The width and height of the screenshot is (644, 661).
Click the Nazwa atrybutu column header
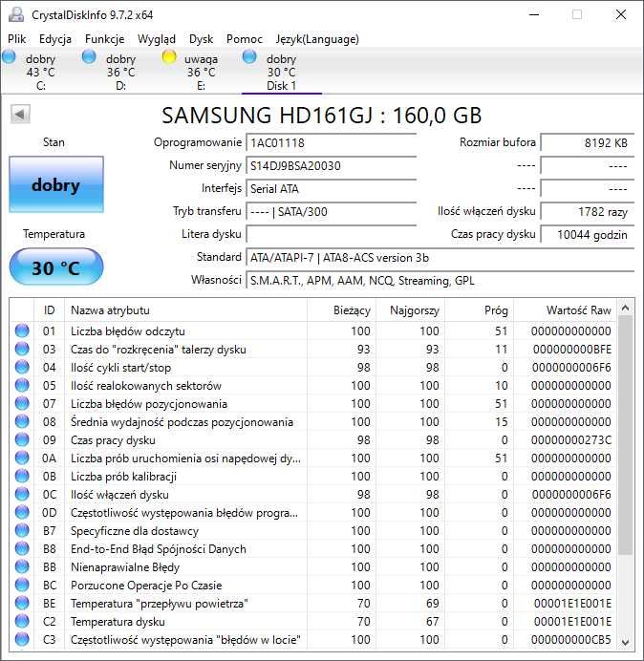(x=185, y=310)
